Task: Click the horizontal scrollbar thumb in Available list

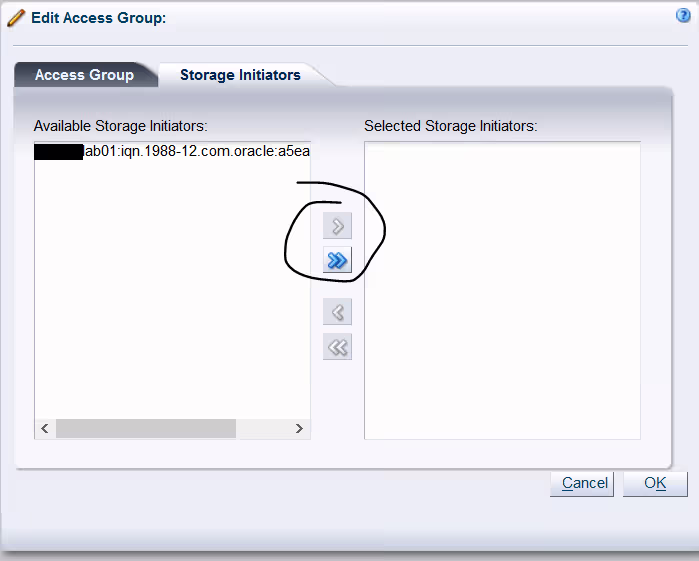Action: pyautogui.click(x=145, y=428)
